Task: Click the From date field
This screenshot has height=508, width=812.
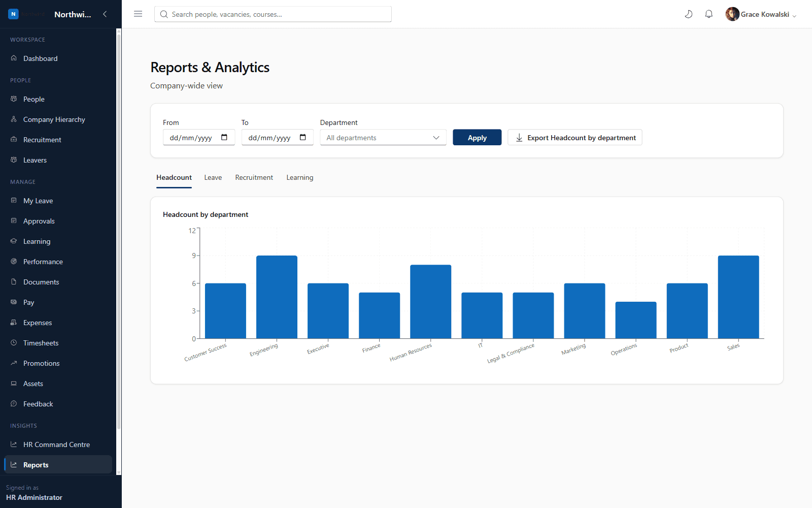Action: [199, 138]
